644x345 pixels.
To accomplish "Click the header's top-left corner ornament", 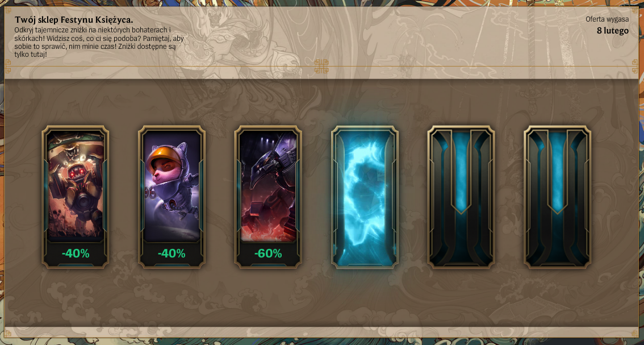I will coord(8,10).
